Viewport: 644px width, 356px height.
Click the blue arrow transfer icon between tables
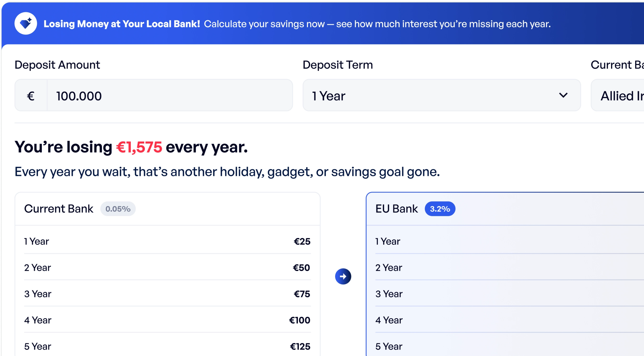click(x=343, y=276)
